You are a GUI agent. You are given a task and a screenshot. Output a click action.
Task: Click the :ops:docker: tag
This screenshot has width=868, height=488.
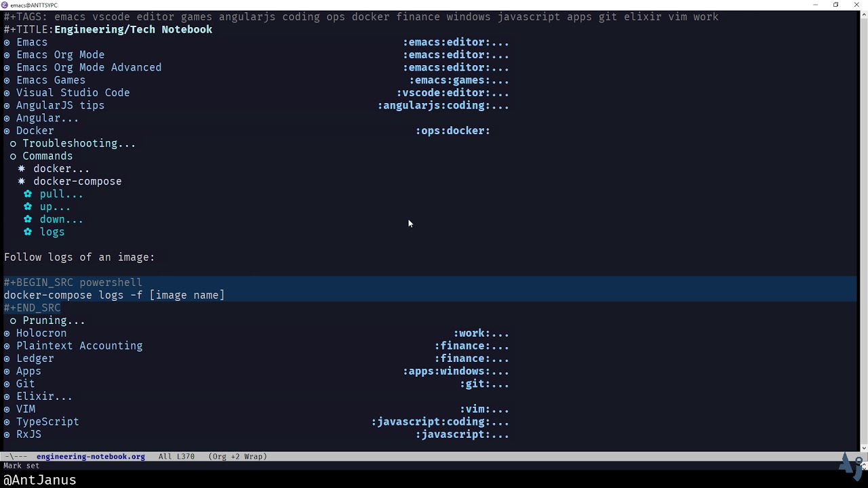(x=452, y=131)
